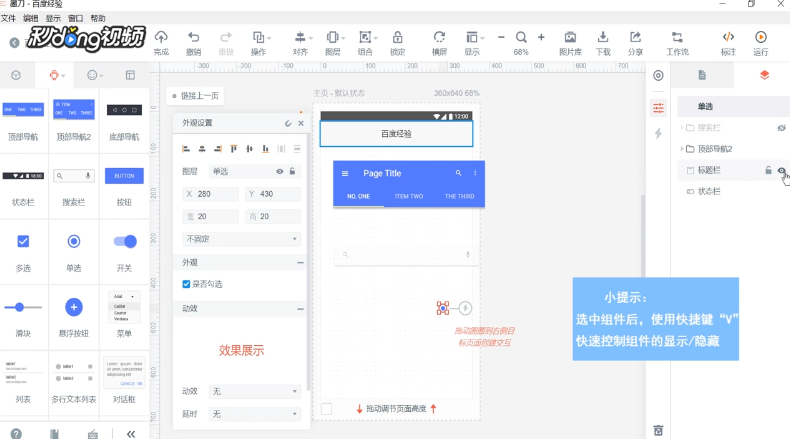Zoom out with the minus icon

coord(501,37)
